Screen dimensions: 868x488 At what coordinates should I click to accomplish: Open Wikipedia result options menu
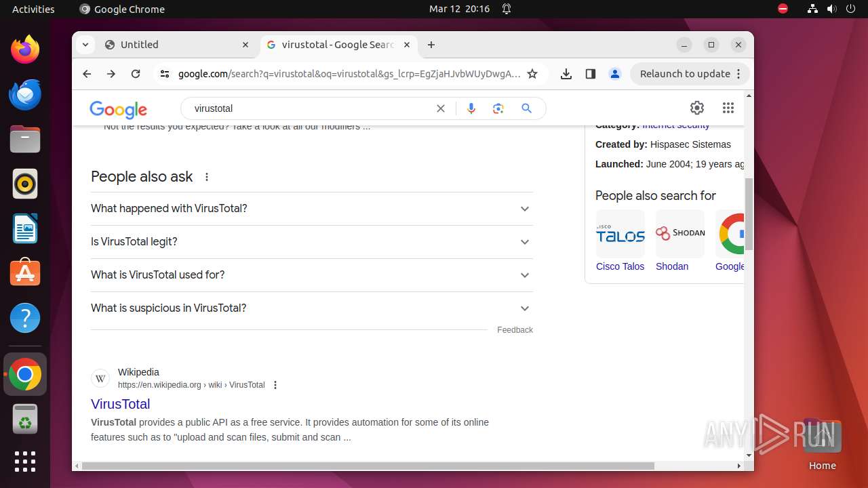coord(275,385)
